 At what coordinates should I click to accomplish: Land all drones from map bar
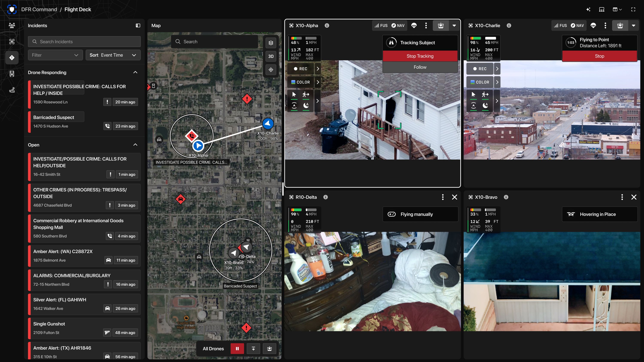coord(253,348)
